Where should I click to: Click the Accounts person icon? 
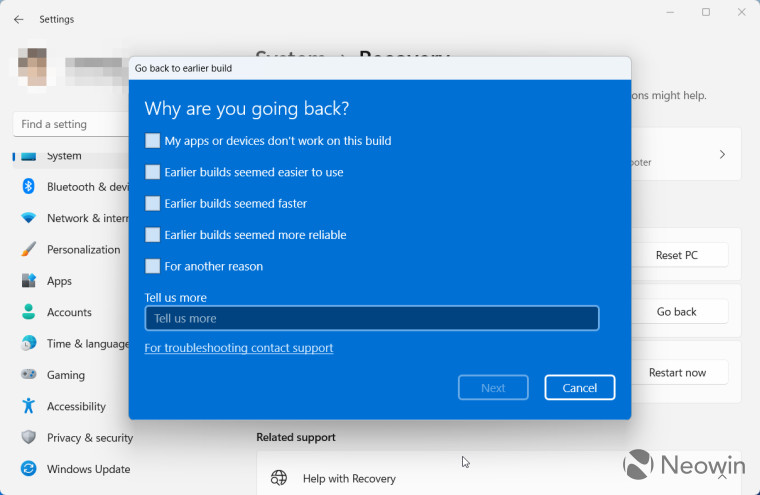[x=29, y=312]
